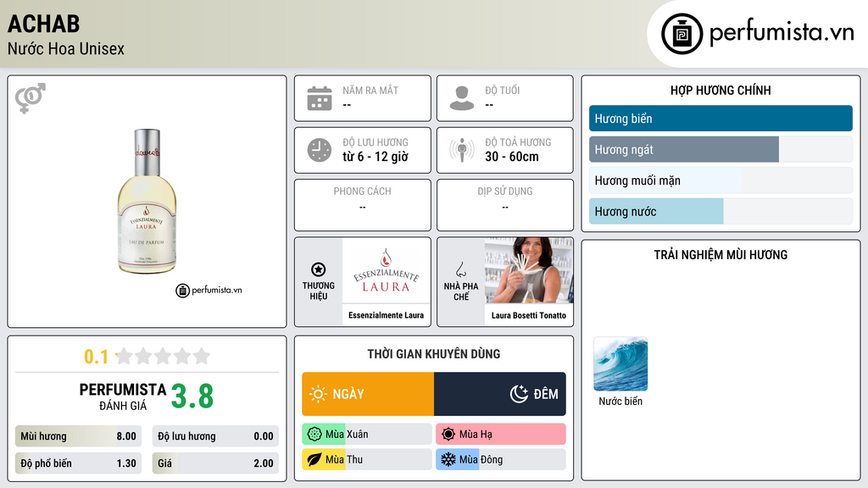Click the star badge icon above Thương hiệu
This screenshot has width=868, height=488.
[319, 269]
